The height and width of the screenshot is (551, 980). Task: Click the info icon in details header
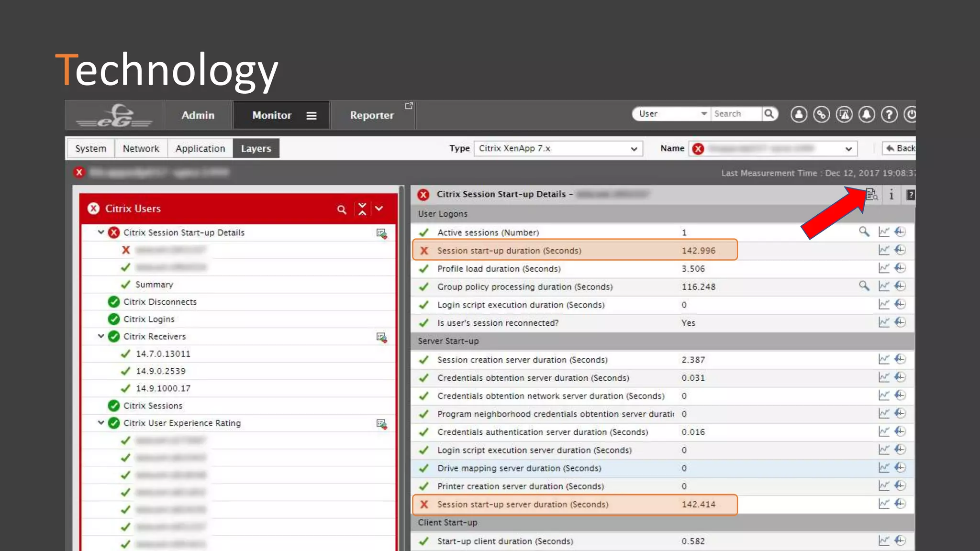pos(891,195)
